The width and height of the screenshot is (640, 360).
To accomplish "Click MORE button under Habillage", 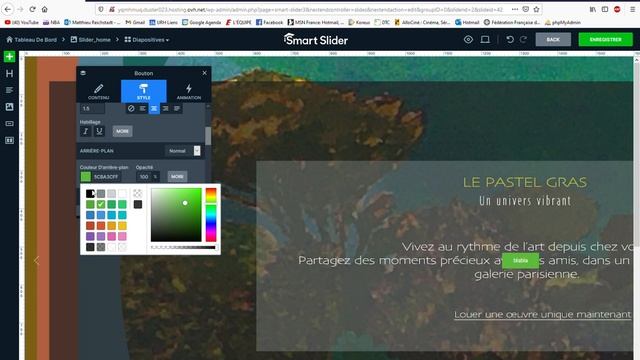I will tap(122, 131).
